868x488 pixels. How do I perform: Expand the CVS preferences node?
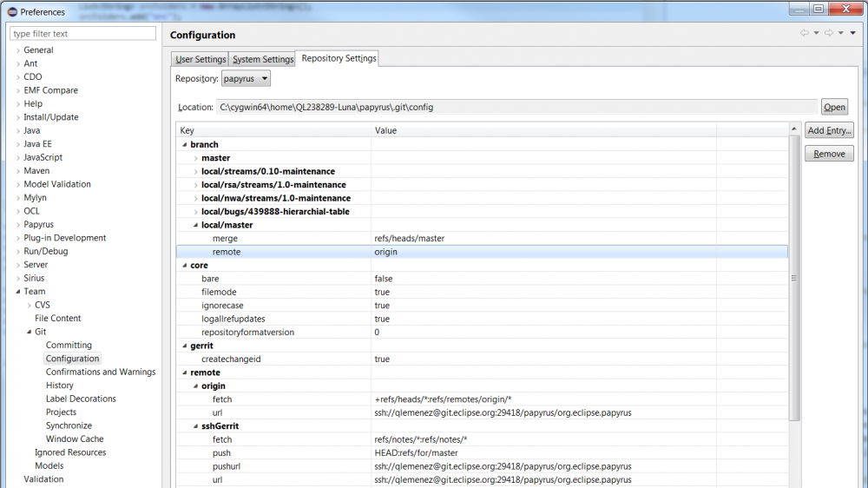coord(29,305)
